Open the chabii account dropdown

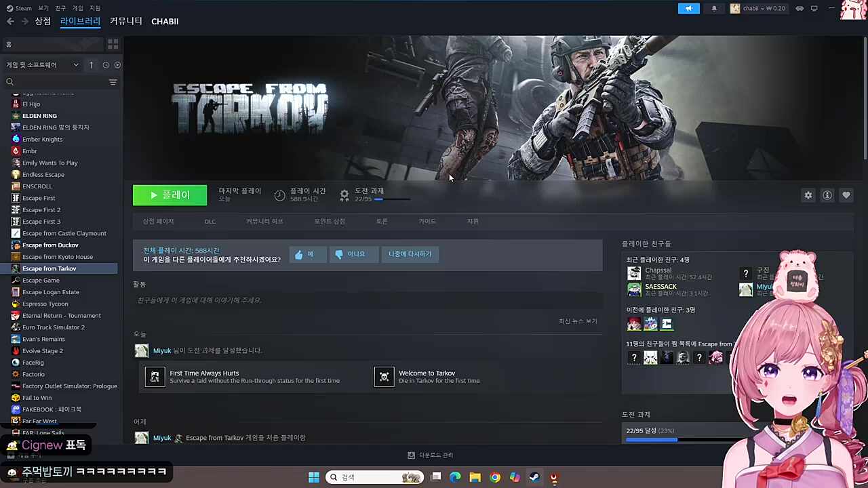[x=757, y=8]
